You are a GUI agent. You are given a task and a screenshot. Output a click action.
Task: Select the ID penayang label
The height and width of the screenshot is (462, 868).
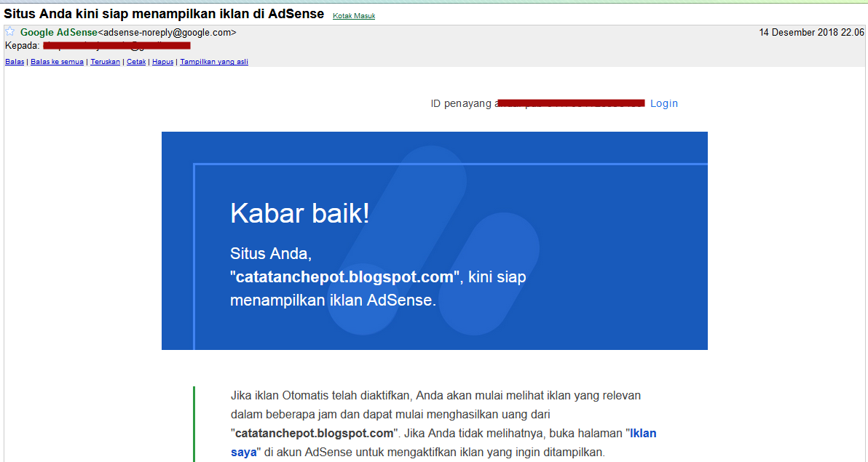pyautogui.click(x=461, y=103)
